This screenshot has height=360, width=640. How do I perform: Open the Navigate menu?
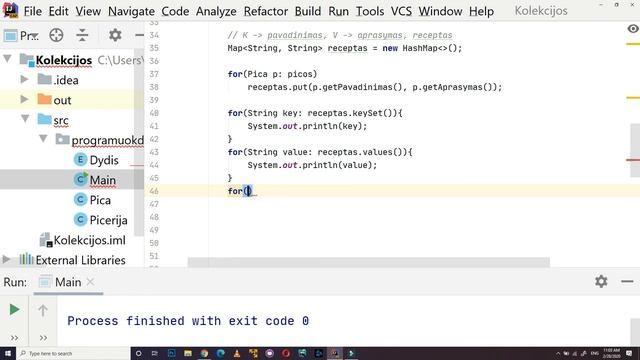[x=131, y=11]
